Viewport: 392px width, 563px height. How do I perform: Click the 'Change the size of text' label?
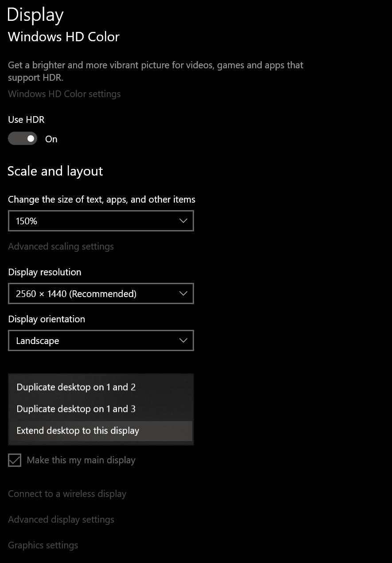(x=101, y=199)
